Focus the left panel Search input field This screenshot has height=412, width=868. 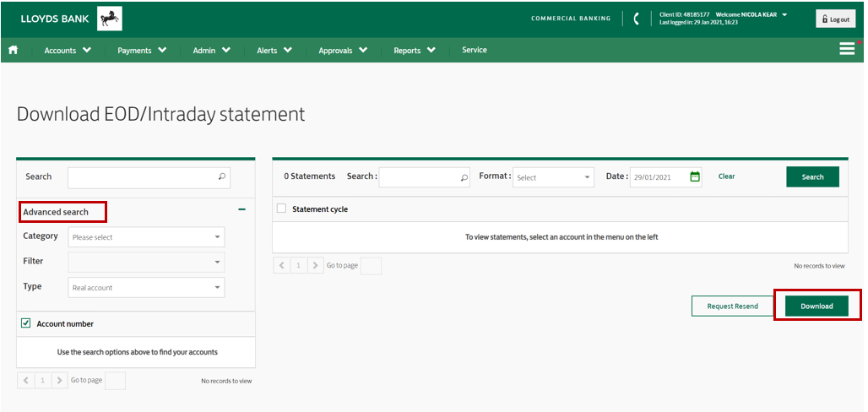[x=149, y=177]
